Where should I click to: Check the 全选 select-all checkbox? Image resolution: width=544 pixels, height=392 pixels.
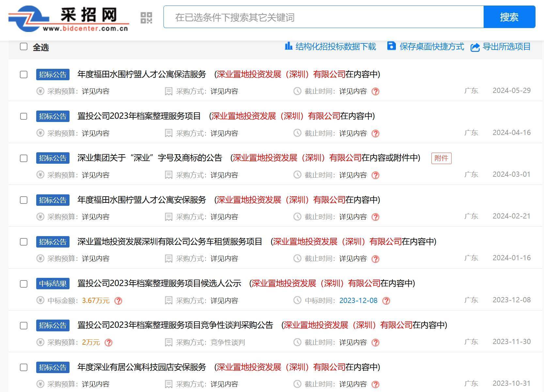click(23, 47)
